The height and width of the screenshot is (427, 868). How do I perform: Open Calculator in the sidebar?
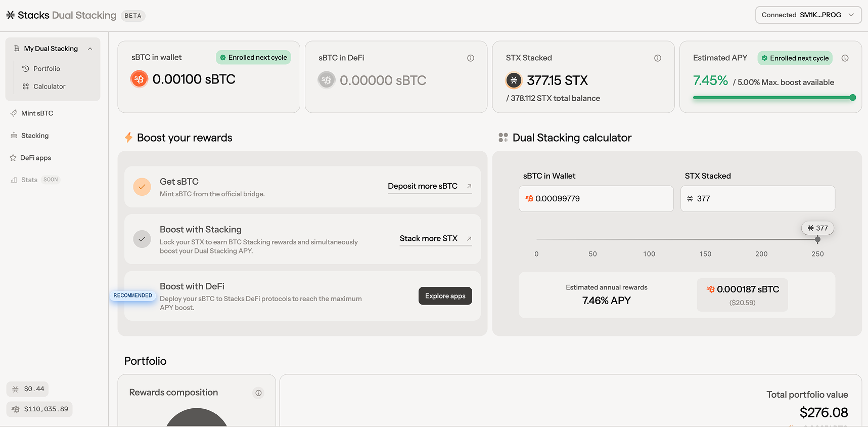[49, 87]
